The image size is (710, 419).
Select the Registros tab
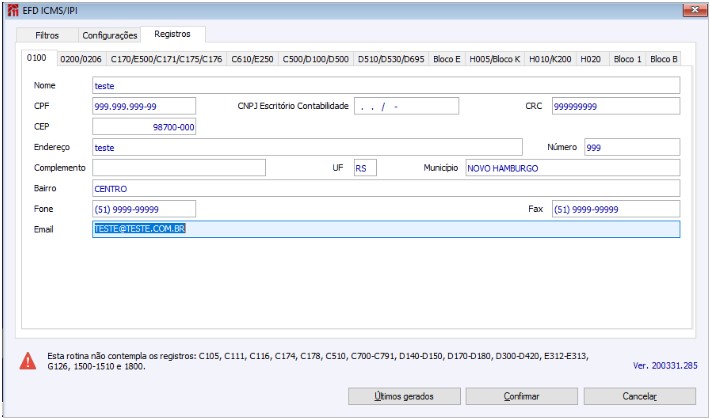tap(173, 34)
